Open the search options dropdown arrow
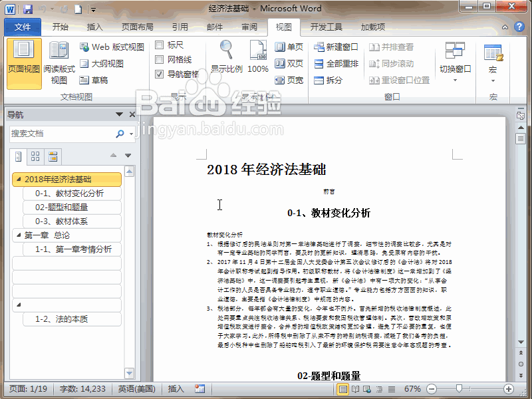Image resolution: width=532 pixels, height=399 pixels. [131, 134]
